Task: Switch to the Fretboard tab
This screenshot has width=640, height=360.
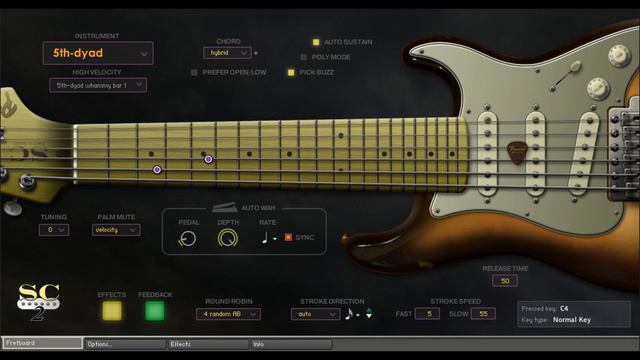Action: coord(42,343)
